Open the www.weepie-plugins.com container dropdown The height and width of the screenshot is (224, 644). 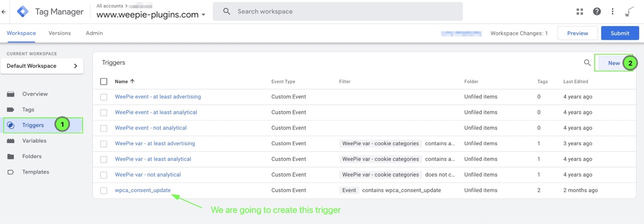151,15
